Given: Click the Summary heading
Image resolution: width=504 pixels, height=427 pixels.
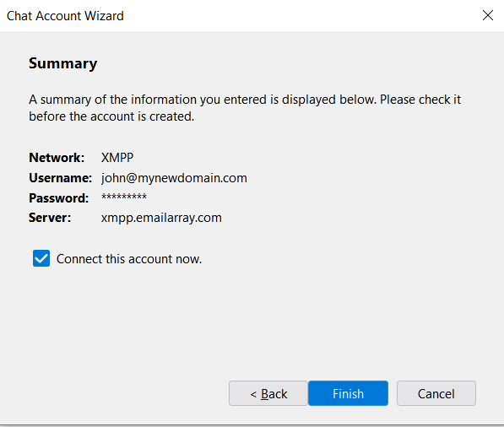Looking at the screenshot, I should [x=63, y=63].
